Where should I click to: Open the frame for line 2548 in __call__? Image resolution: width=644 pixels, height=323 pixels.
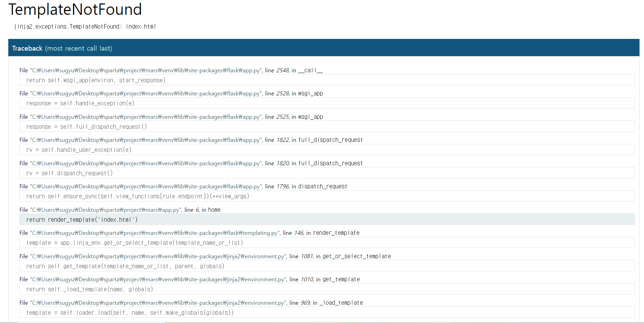[171, 70]
